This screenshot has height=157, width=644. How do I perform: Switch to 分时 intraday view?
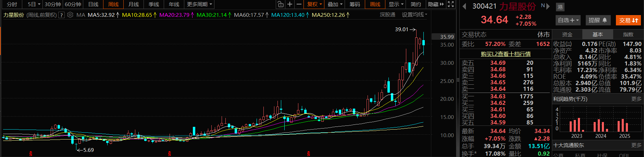click(x=12, y=4)
